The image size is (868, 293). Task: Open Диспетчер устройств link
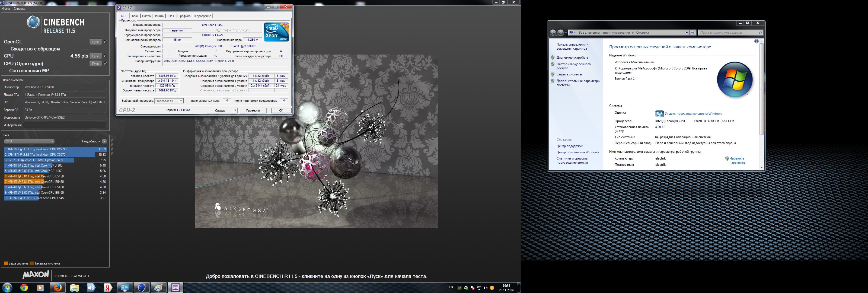pos(572,58)
